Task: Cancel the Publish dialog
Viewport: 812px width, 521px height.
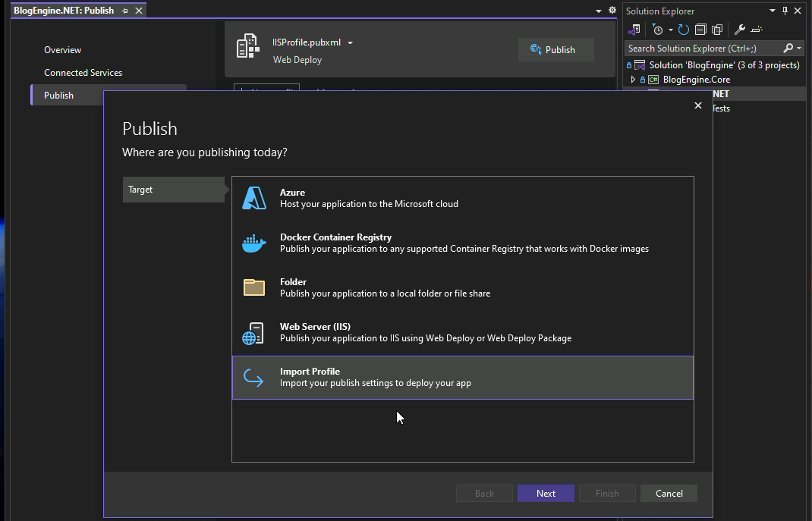Action: [669, 494]
